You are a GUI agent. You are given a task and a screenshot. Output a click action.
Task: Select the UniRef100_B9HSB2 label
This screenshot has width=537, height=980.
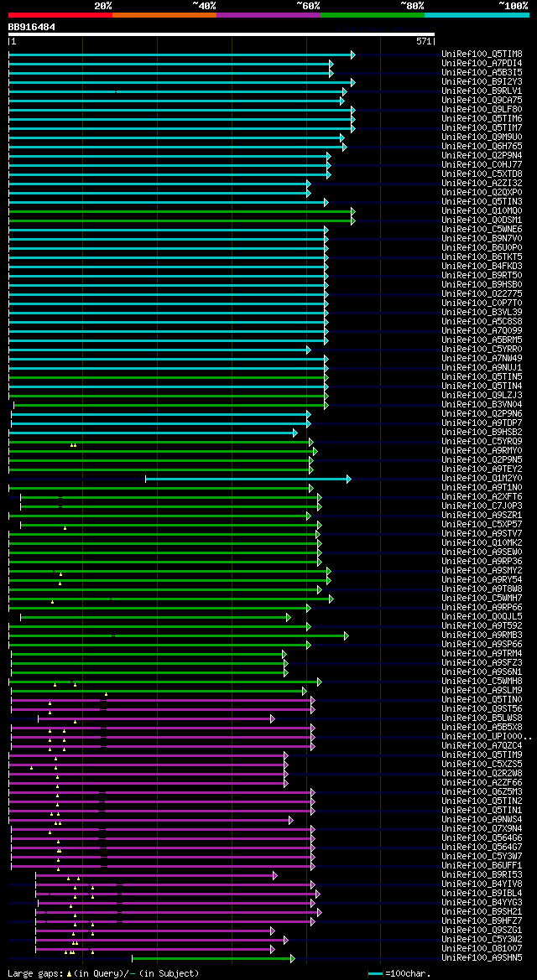coord(482,433)
